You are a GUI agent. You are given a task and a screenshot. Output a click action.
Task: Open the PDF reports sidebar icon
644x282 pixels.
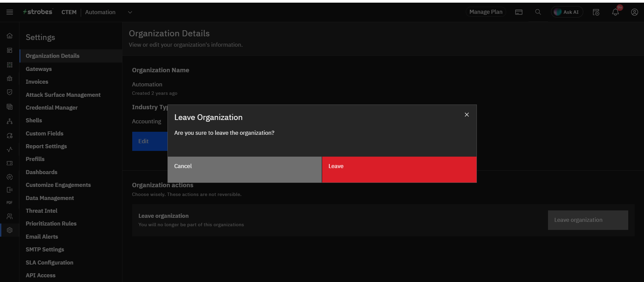coord(10,202)
